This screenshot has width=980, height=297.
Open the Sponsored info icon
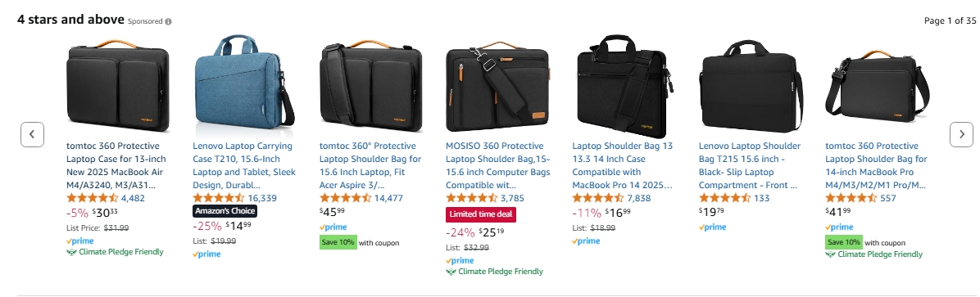168,21
